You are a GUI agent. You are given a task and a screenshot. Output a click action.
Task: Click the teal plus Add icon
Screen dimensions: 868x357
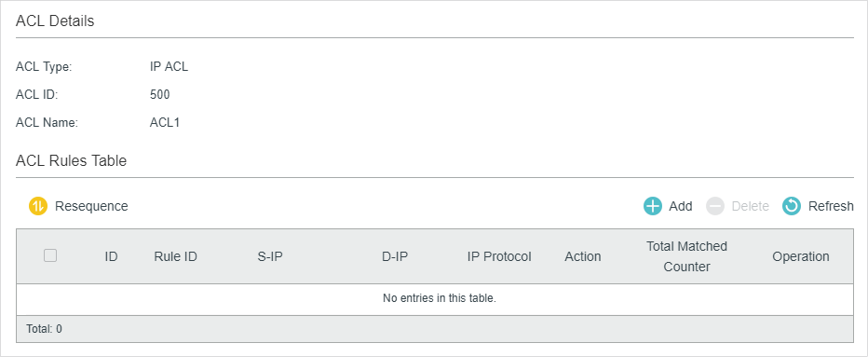pos(653,206)
